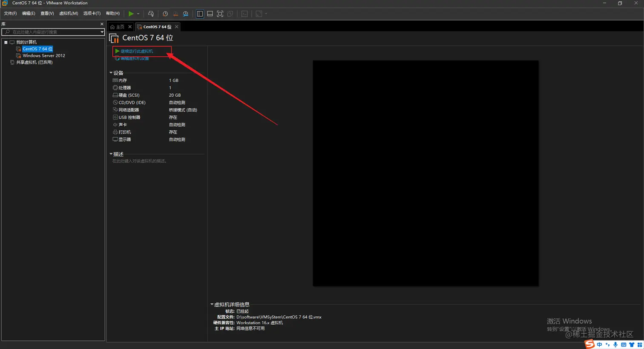The height and width of the screenshot is (349, 644).
Task: Close the 主页 tab
Action: 130,27
